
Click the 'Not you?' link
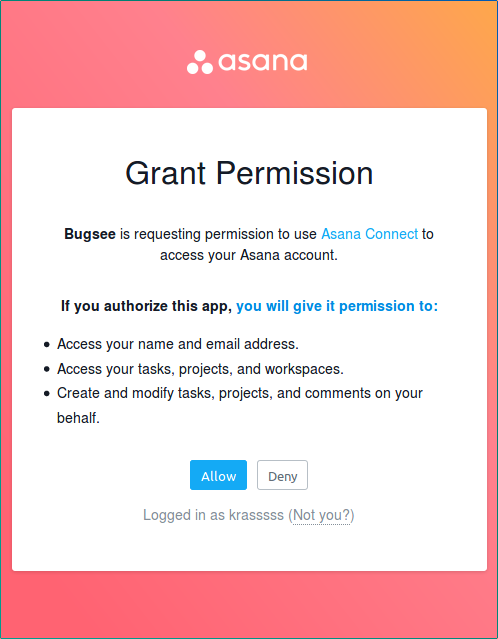pos(322,515)
